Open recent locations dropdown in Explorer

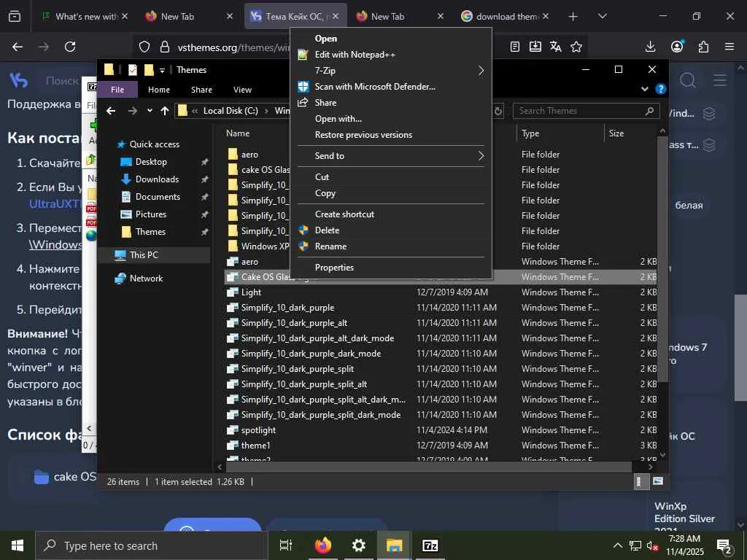point(150,111)
